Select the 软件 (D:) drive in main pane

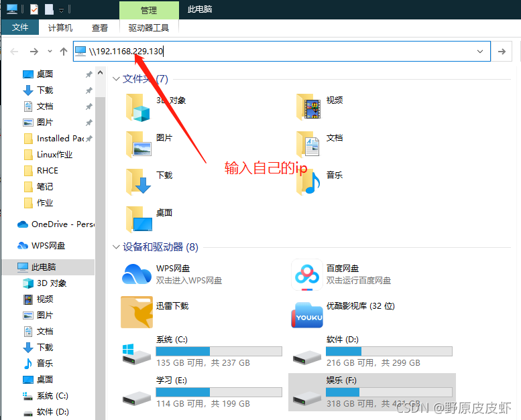(x=306, y=358)
